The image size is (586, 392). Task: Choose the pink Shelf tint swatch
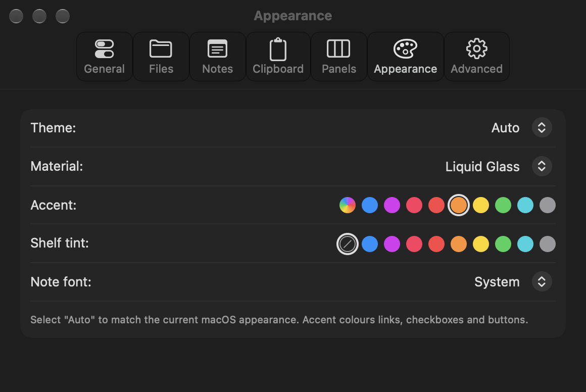[414, 244]
